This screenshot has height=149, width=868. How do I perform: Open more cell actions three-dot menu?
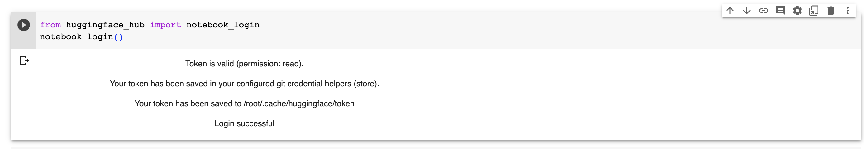[848, 11]
